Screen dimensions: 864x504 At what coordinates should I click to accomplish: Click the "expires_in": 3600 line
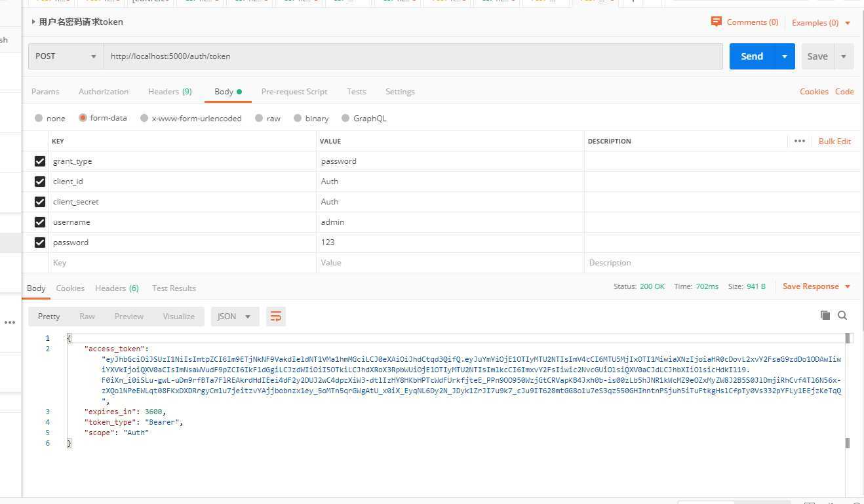tap(125, 412)
